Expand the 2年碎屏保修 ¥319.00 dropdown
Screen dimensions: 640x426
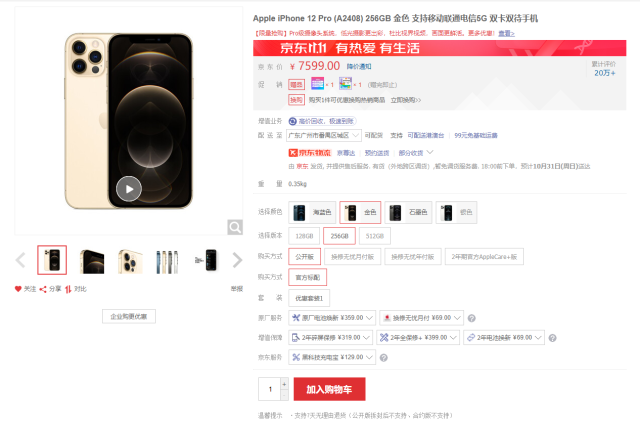point(331,337)
